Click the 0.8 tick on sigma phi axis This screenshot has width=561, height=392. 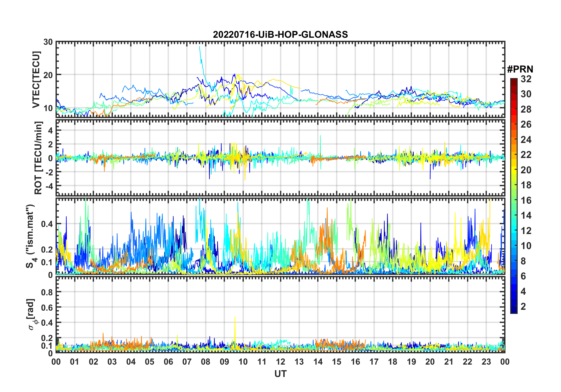click(x=47, y=292)
